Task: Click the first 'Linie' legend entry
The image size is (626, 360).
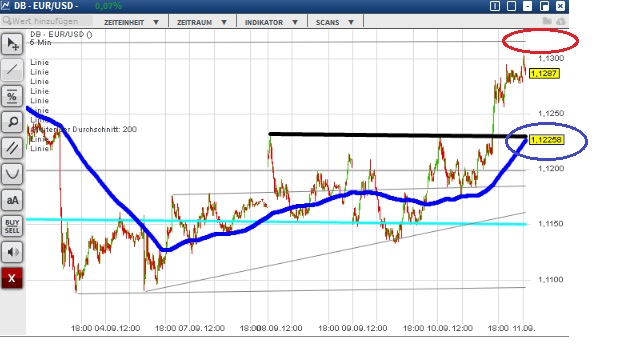Action: point(40,62)
